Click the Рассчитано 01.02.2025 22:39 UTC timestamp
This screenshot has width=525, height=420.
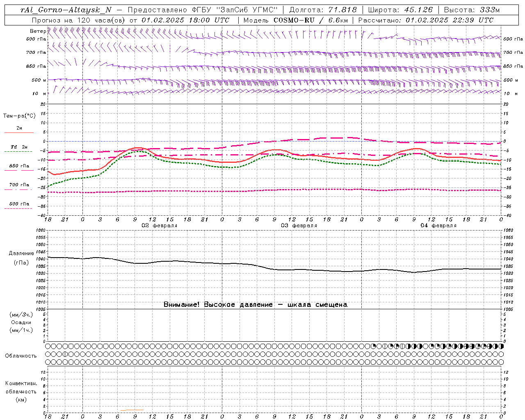point(426,20)
